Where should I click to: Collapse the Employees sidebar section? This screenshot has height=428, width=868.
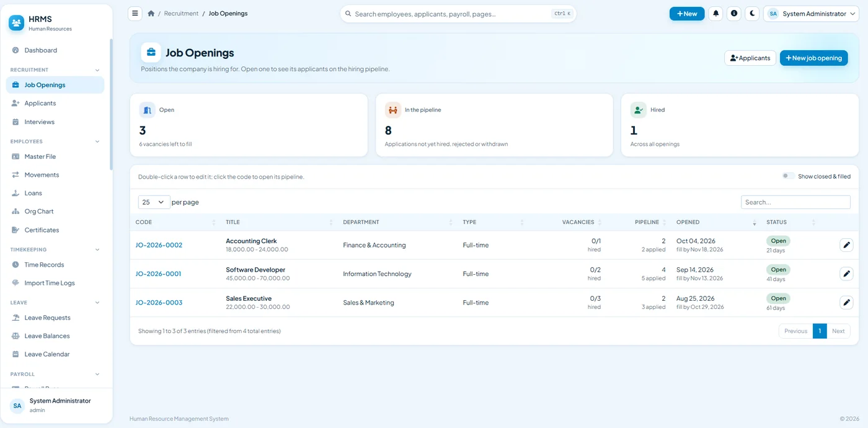point(55,141)
